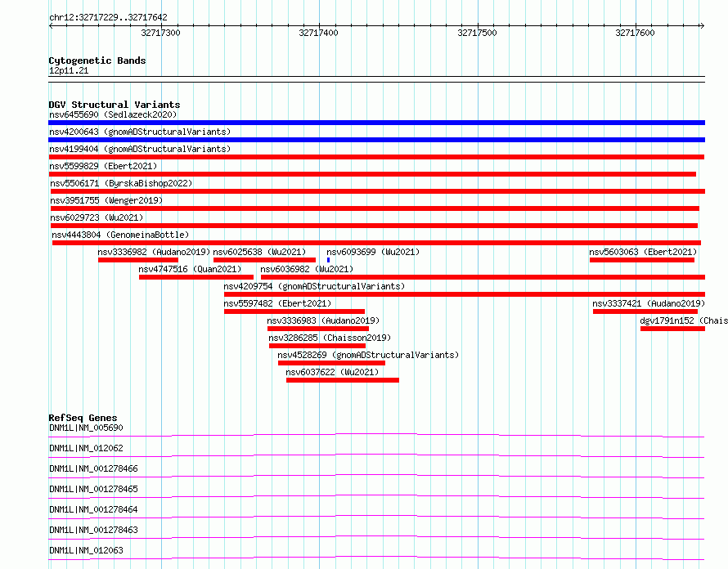728x569 pixels.
Task: Click DNM1L|NM_012063 transcript label
Action: coord(86,550)
